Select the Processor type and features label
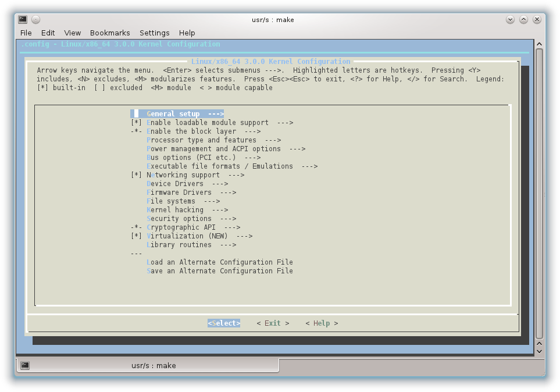The height and width of the screenshot is (392, 560). click(201, 140)
